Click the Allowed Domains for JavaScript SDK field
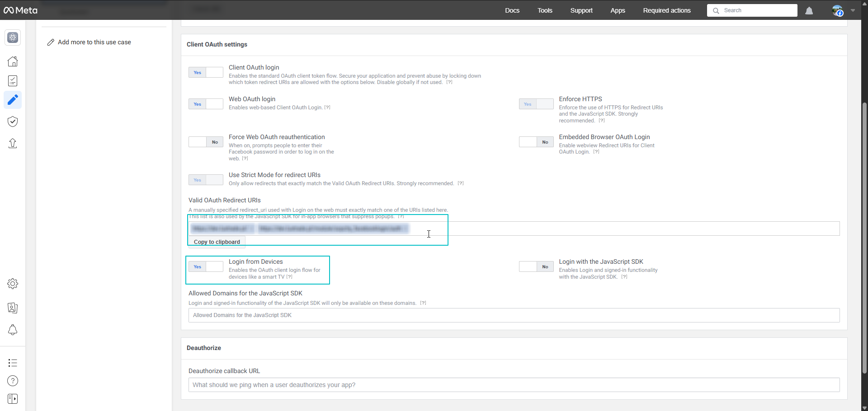 (x=514, y=315)
